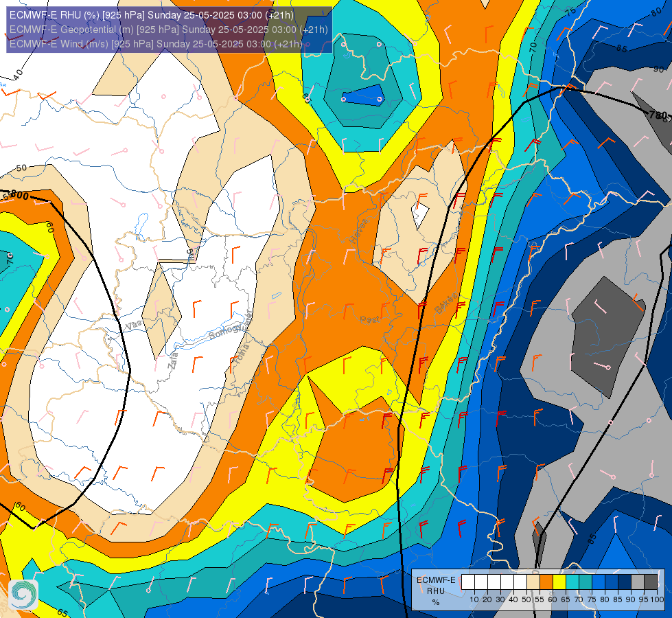
Task: Click the 80 contour label in top-right corner
Action: pyautogui.click(x=656, y=12)
